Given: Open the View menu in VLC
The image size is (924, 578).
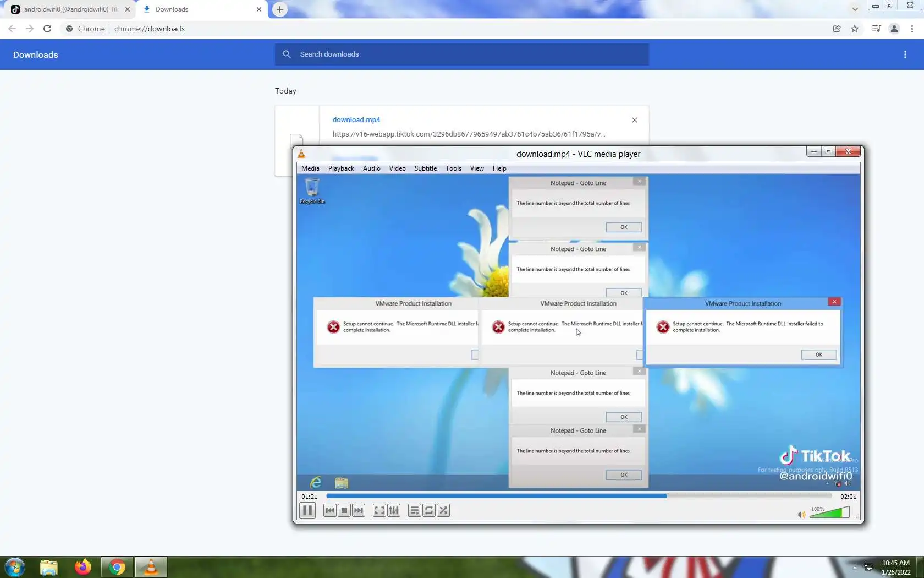Looking at the screenshot, I should pos(477,168).
